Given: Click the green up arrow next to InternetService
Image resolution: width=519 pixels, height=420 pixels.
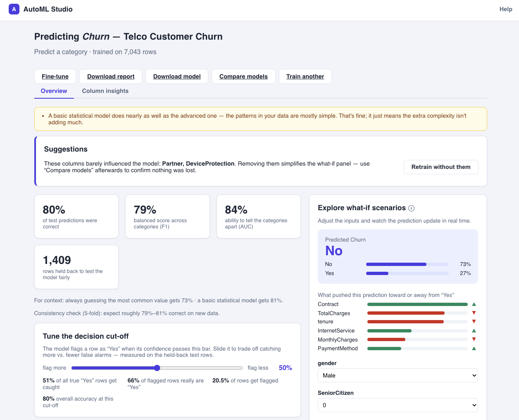Looking at the screenshot, I should (474, 331).
